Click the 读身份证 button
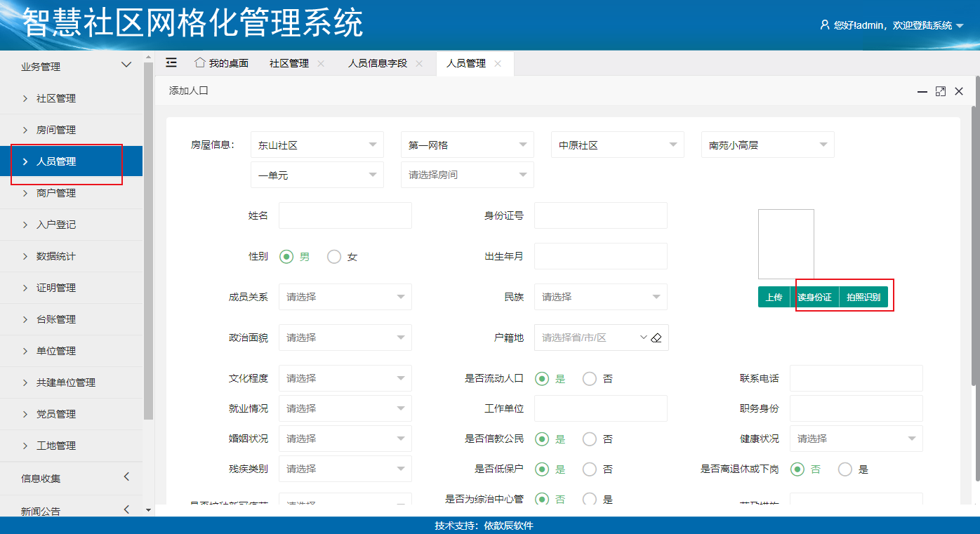This screenshot has height=534, width=980. pos(814,298)
